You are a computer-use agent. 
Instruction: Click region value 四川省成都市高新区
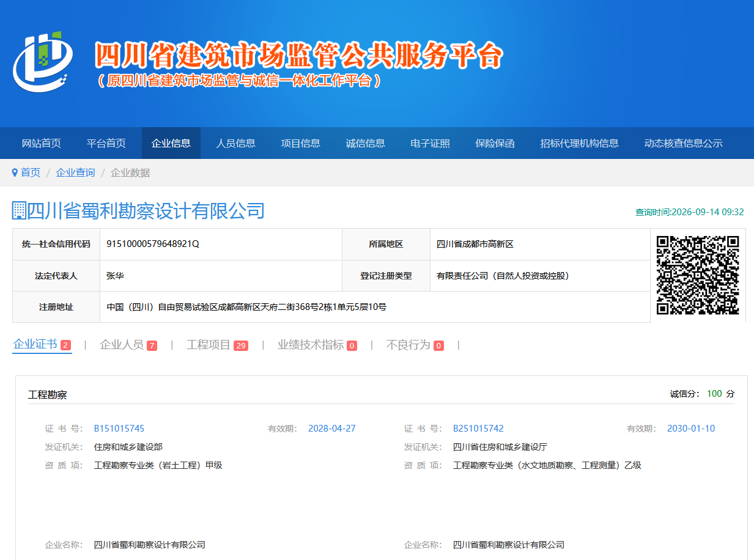475,244
